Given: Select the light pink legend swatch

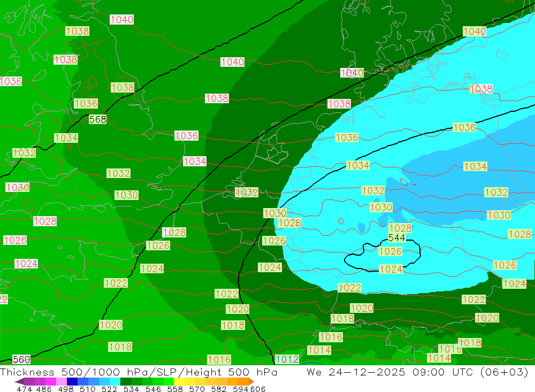Looking at the screenshot, I should tap(62, 381).
